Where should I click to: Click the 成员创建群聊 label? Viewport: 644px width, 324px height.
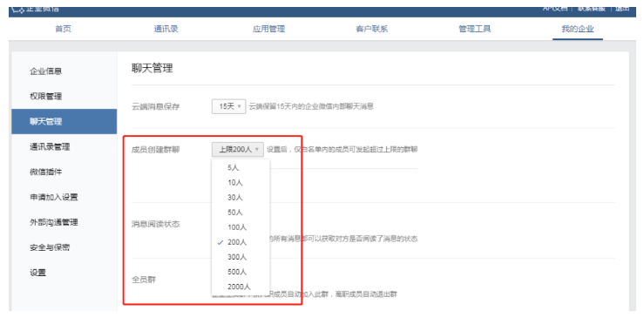pyautogui.click(x=156, y=150)
